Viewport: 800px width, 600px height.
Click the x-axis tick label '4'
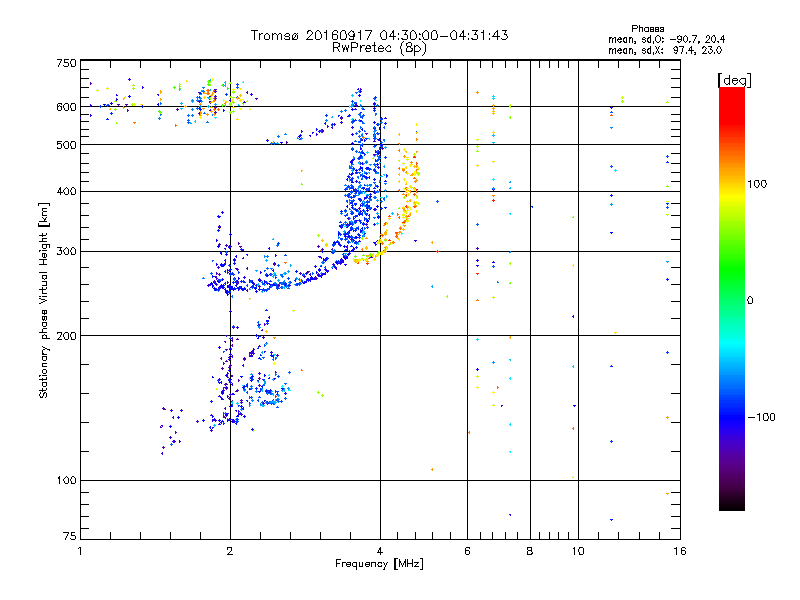380,551
